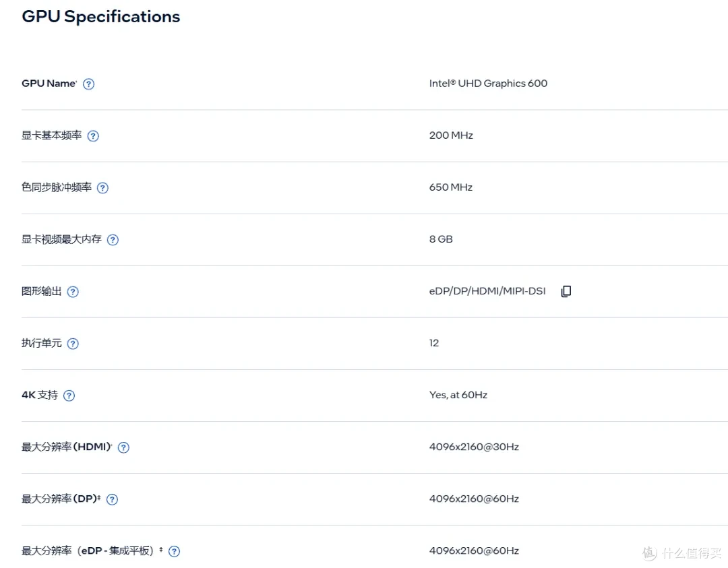The image size is (728, 568).
Task: Click the GPU Name row label
Action: pyautogui.click(x=49, y=84)
